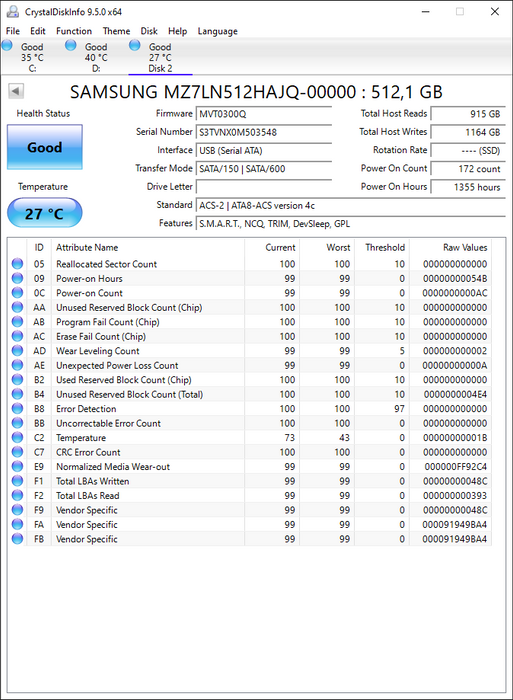Switch to the D: disk tab

point(96,57)
